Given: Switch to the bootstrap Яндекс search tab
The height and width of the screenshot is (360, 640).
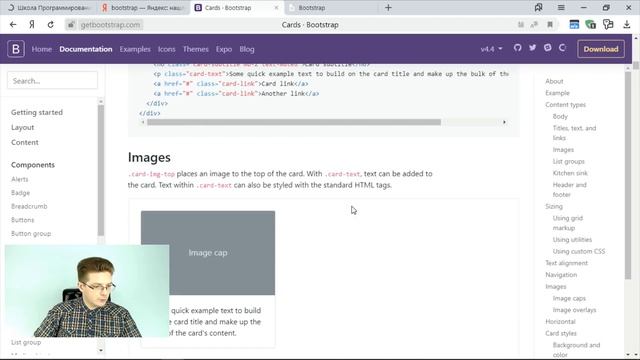Looking at the screenshot, I should [x=143, y=7].
